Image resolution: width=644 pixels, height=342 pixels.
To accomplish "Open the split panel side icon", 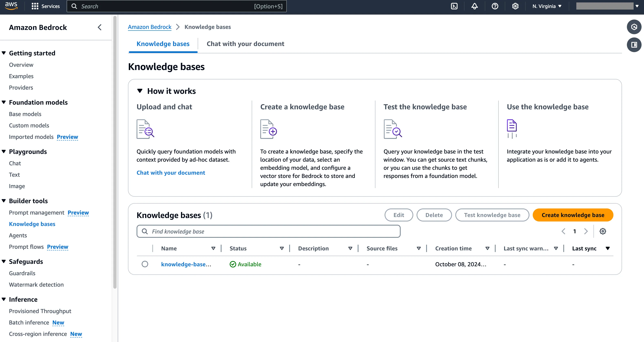I will [634, 45].
